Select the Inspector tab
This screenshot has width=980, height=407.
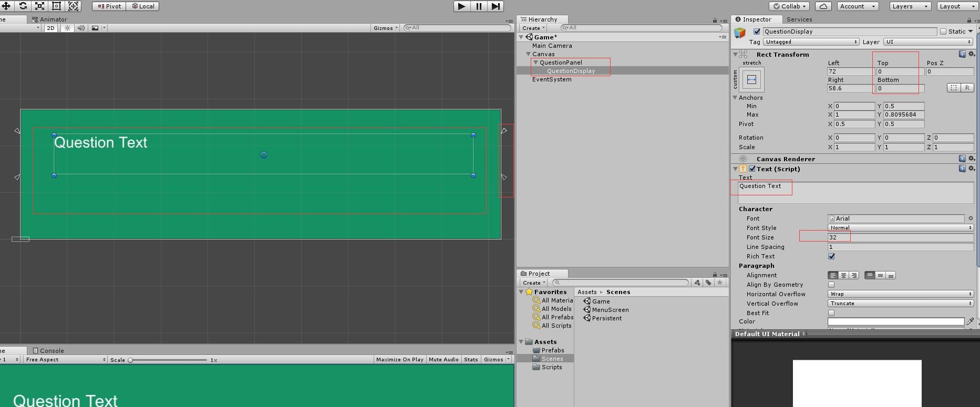756,19
